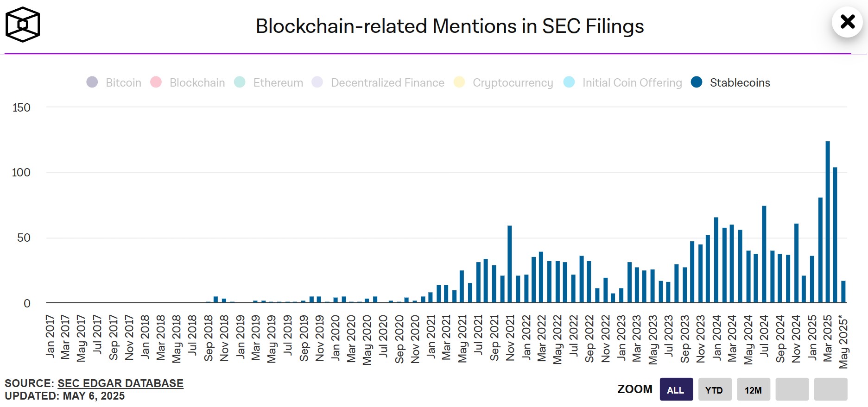Switch zoom to 12M view

point(753,389)
